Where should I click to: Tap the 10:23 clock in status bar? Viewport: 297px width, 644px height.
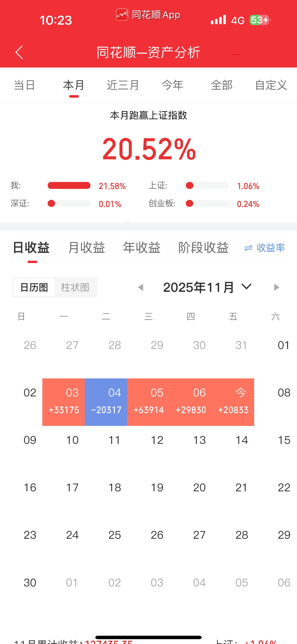pos(56,20)
